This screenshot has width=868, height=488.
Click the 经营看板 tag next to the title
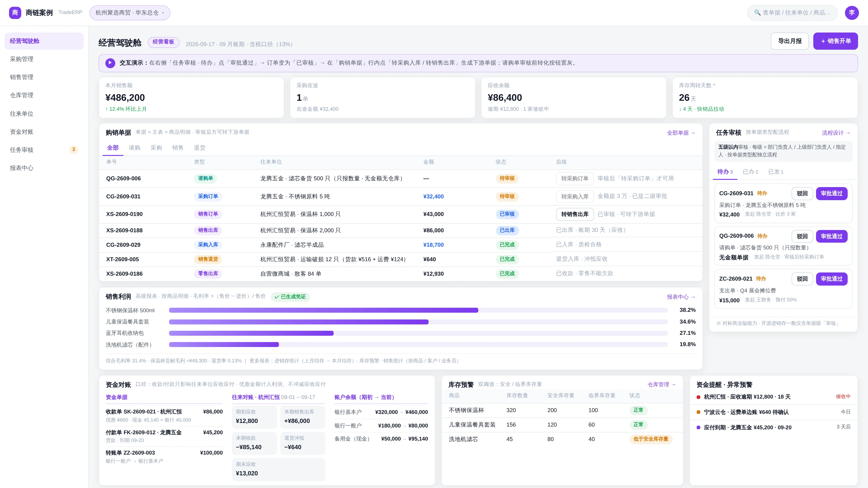coord(163,42)
